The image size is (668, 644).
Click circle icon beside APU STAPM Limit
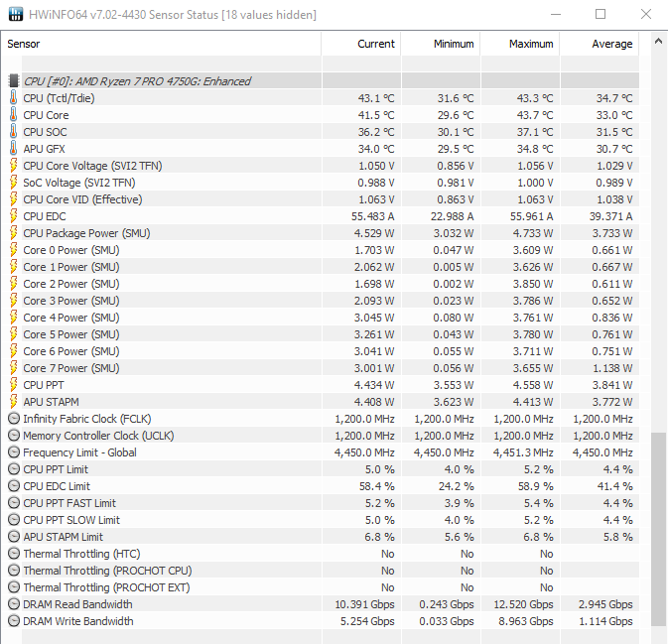14,537
